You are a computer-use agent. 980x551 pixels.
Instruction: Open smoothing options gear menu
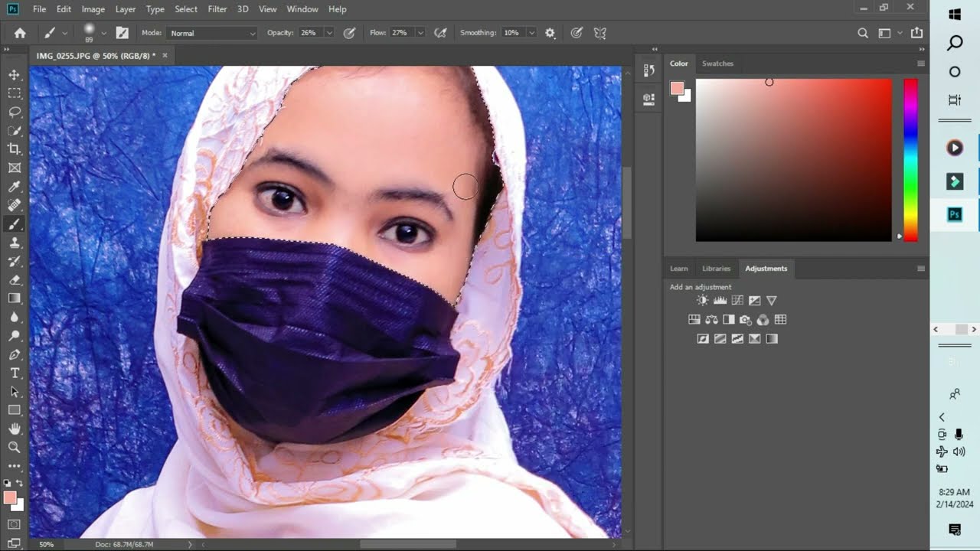pos(550,33)
